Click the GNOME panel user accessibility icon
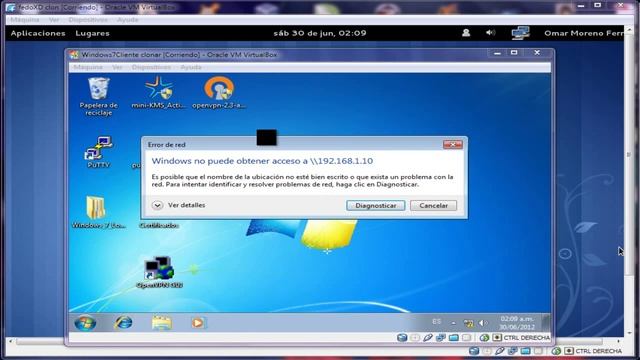Viewport: 640px width, 360px height. [466, 33]
